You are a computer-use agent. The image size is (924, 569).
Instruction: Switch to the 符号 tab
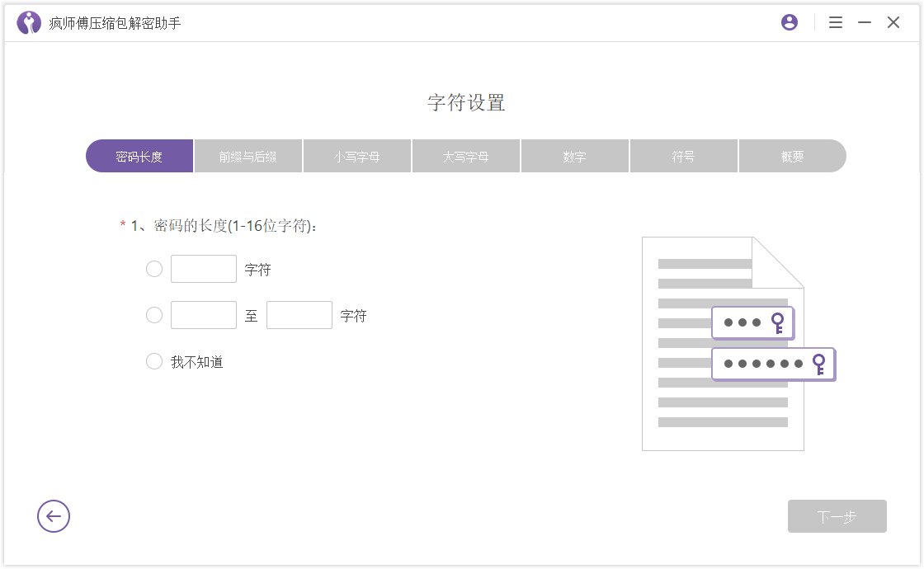683,155
